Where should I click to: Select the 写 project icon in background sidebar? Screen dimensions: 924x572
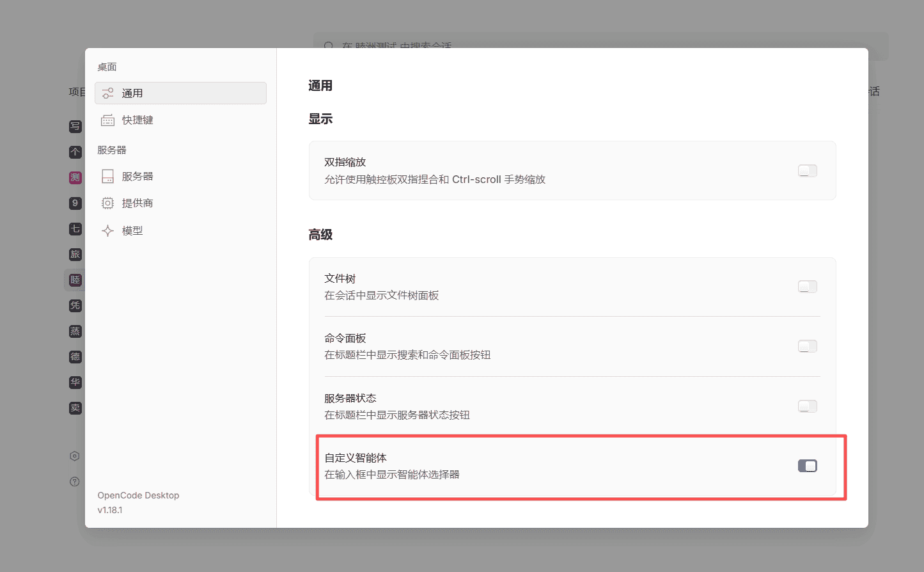click(x=75, y=126)
